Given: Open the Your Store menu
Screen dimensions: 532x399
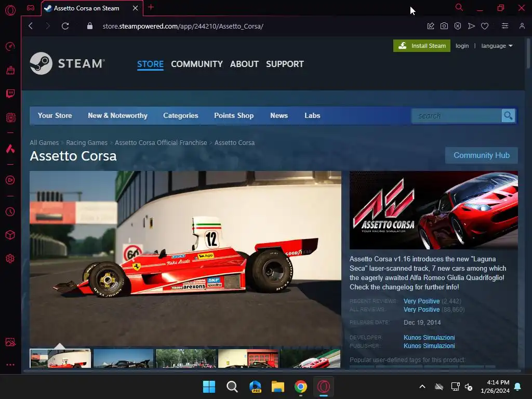Looking at the screenshot, I should click(x=55, y=116).
